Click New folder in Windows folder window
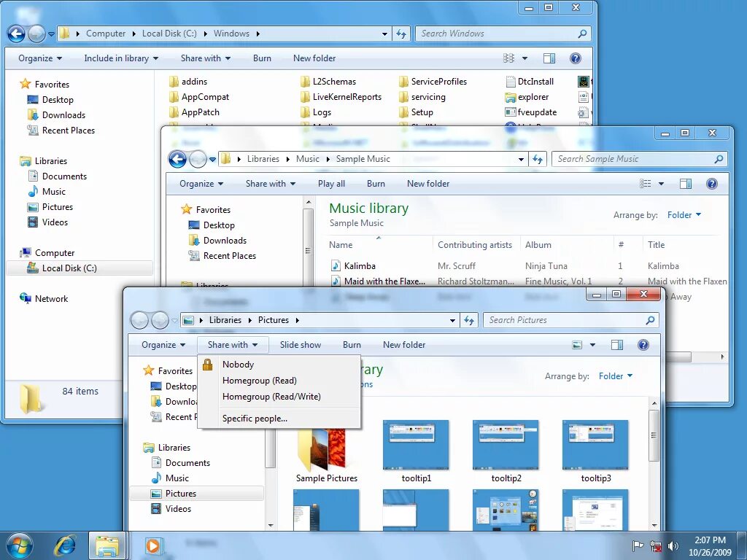This screenshot has height=560, width=747. coord(314,58)
